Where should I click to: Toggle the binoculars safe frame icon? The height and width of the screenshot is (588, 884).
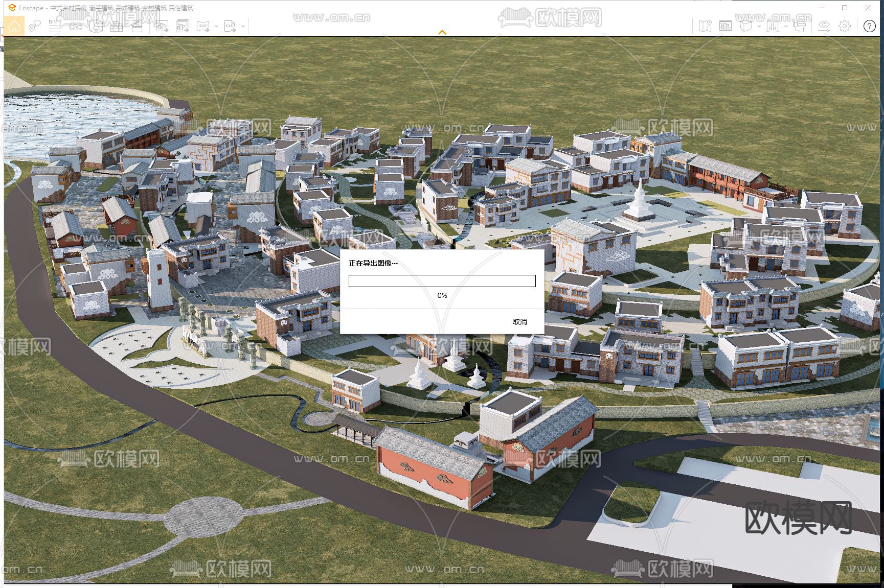76,26
